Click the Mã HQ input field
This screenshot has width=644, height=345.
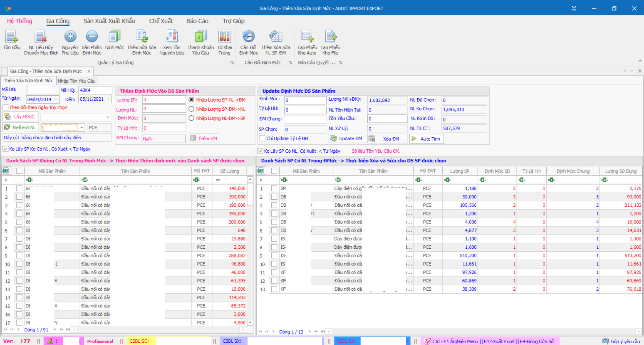[95, 90]
